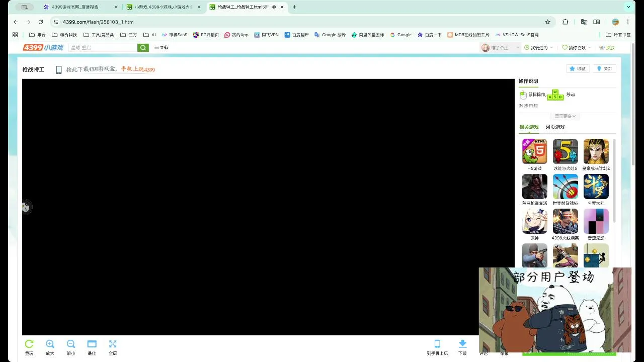The width and height of the screenshot is (644, 362).
Task: Open the 4399火线精英 game thumbnail
Action: tap(565, 221)
